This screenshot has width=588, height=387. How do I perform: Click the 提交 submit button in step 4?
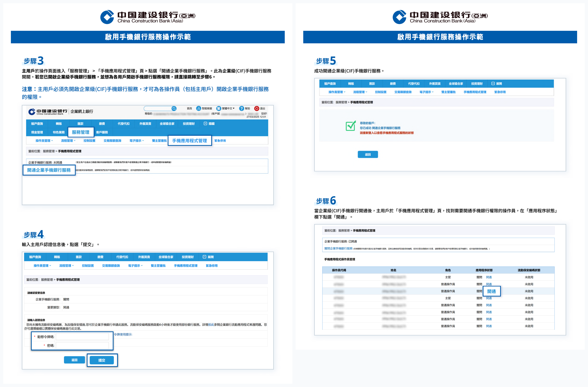tap(102, 360)
